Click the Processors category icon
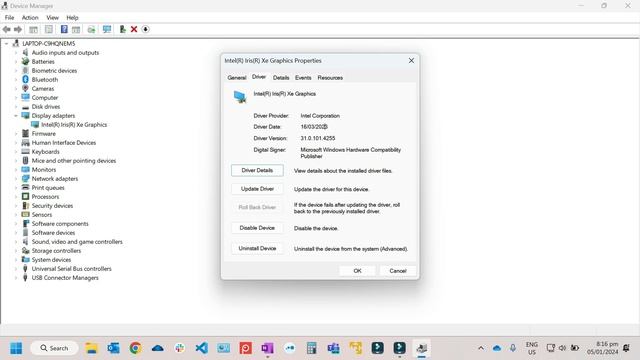This screenshot has width=640, height=360. tap(25, 196)
